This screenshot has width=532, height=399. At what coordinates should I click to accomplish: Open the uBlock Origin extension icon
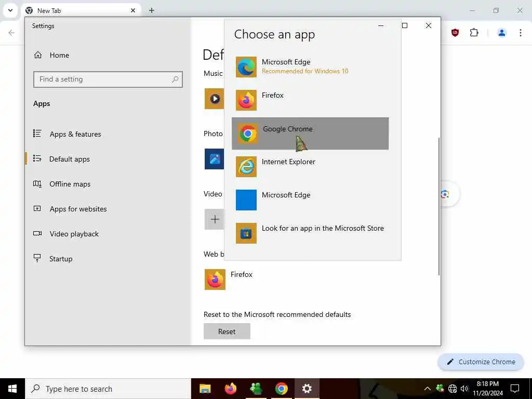[455, 33]
